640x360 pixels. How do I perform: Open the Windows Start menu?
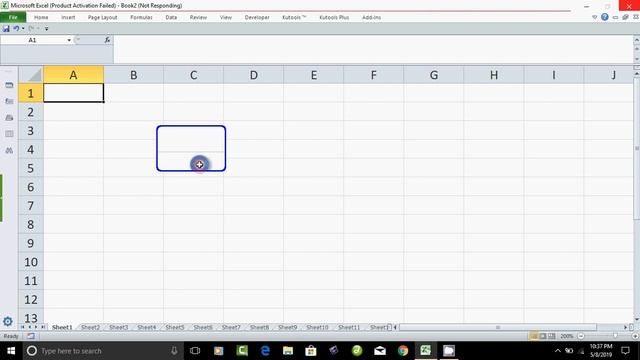point(11,351)
